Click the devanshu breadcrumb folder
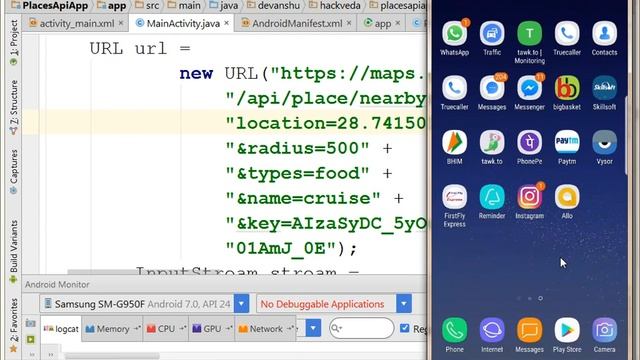Screen dimensions: 640x360 (273, 6)
